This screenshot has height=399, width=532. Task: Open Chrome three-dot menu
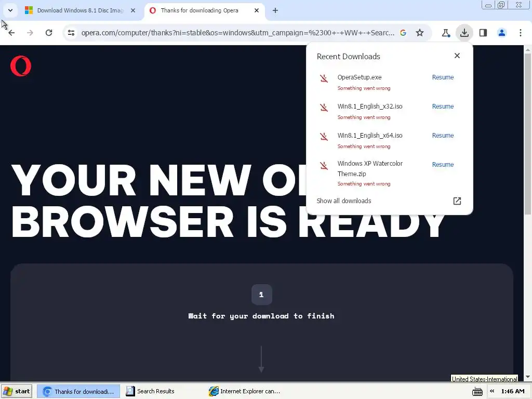(521, 33)
